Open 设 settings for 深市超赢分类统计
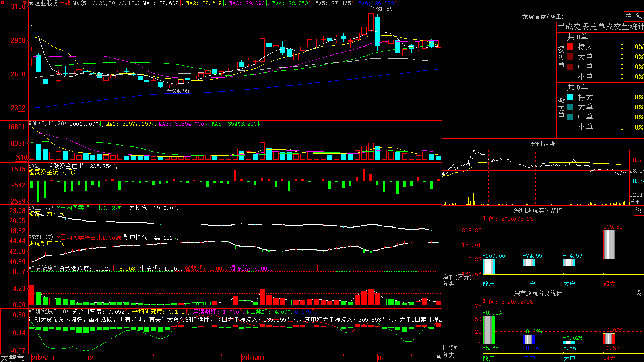644x362 pixels. [x=639, y=293]
